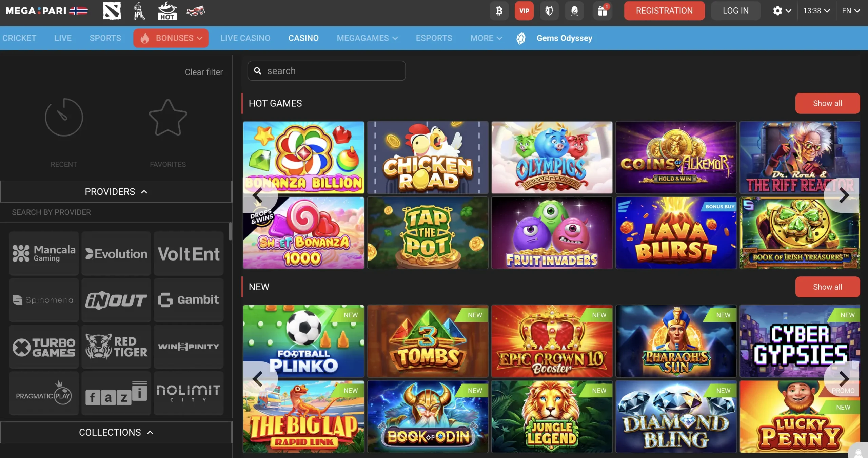
Task: Filter by Volt Ent provider
Action: (x=189, y=253)
